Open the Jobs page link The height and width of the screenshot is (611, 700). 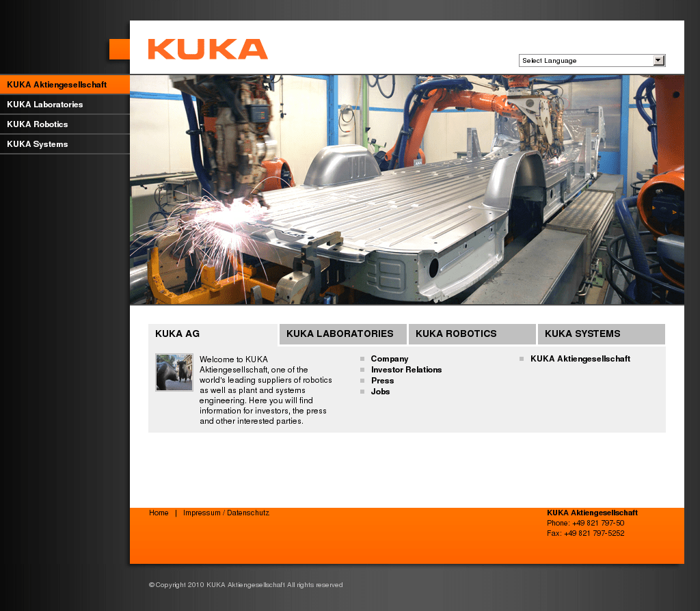coord(380,391)
